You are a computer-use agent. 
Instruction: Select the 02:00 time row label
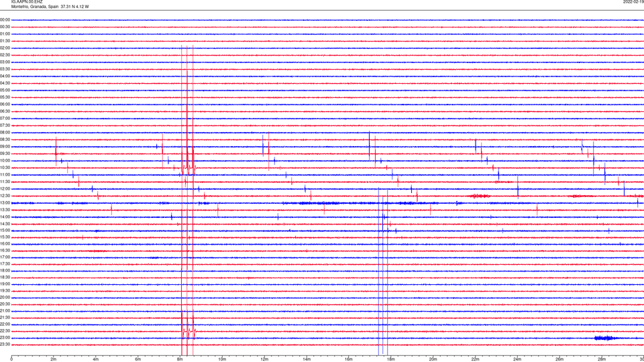point(5,48)
